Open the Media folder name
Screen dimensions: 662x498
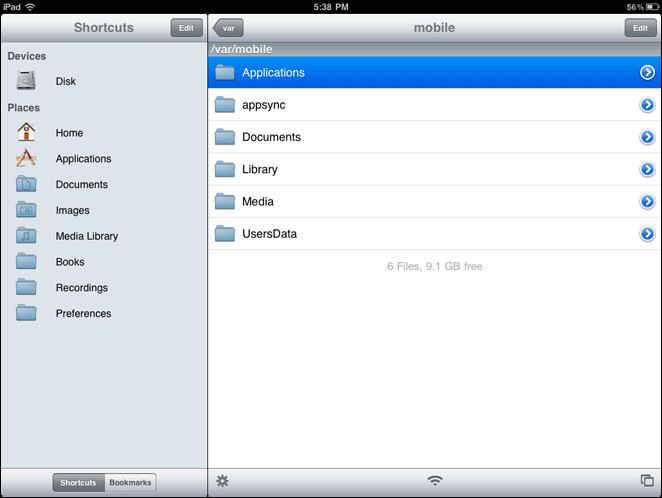coord(258,201)
